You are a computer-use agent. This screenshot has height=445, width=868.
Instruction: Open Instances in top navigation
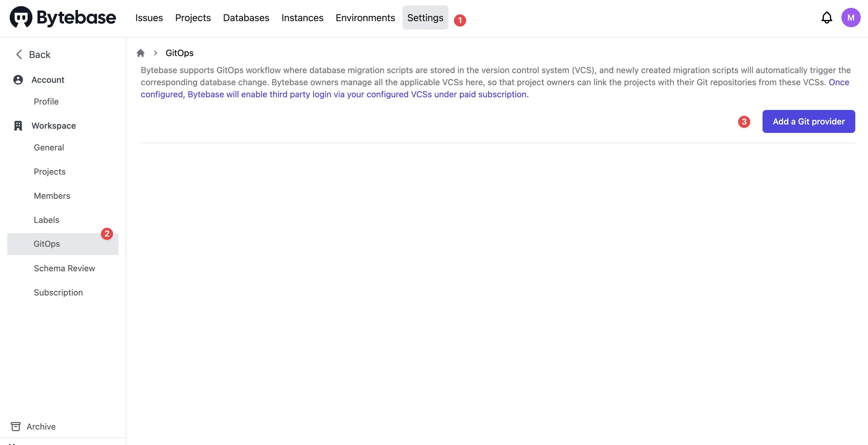coord(302,18)
